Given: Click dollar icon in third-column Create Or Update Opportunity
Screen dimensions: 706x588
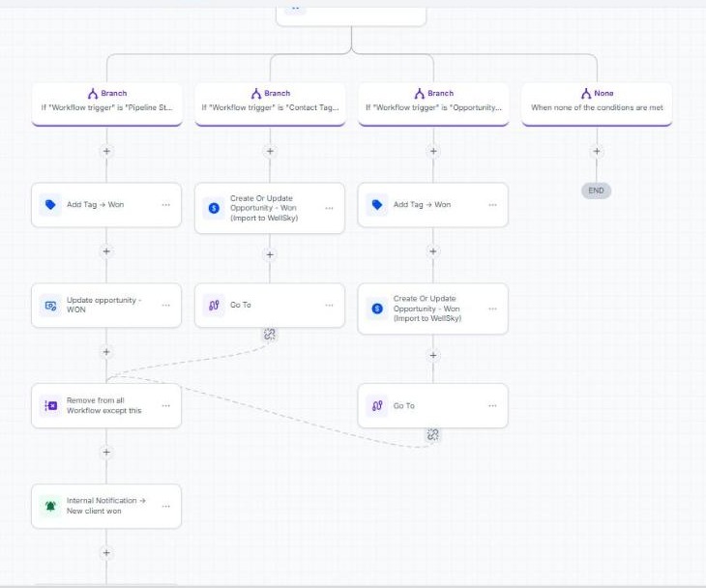Looking at the screenshot, I should coord(377,309).
